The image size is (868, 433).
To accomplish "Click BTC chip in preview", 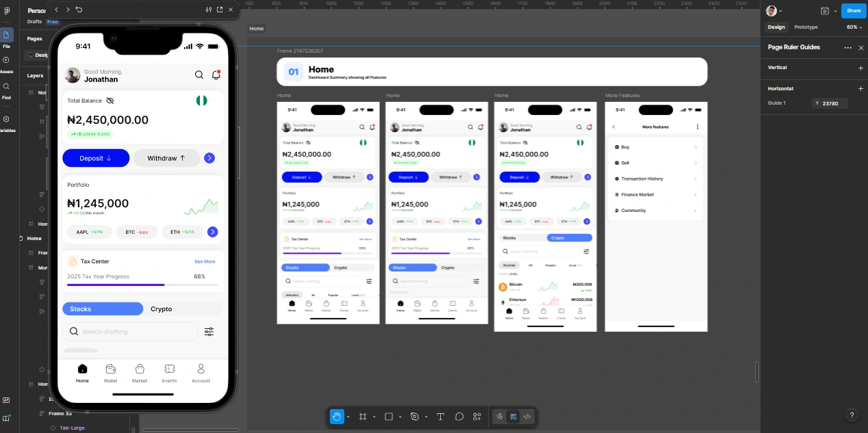I will 137,232.
